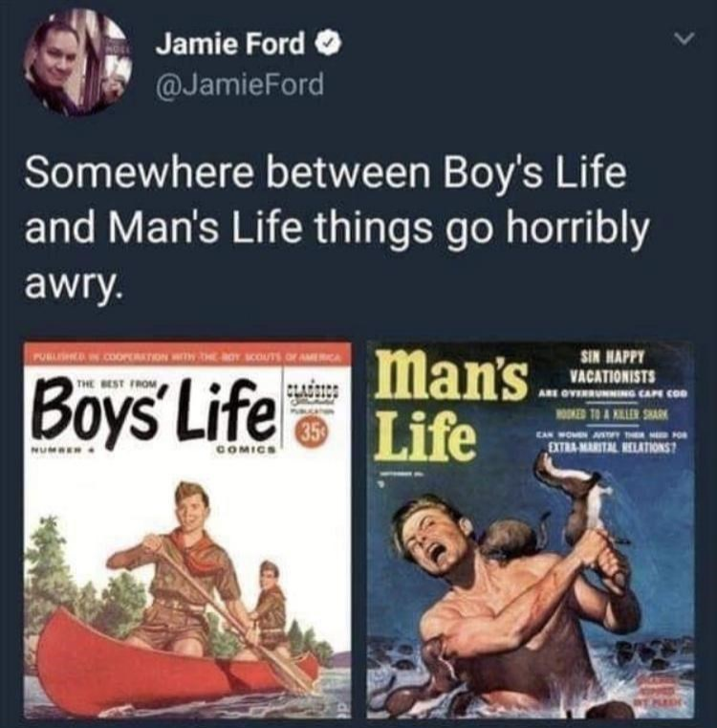This screenshot has width=717, height=728.
Task: Open the Man's Life cover image
Action: (x=531, y=529)
